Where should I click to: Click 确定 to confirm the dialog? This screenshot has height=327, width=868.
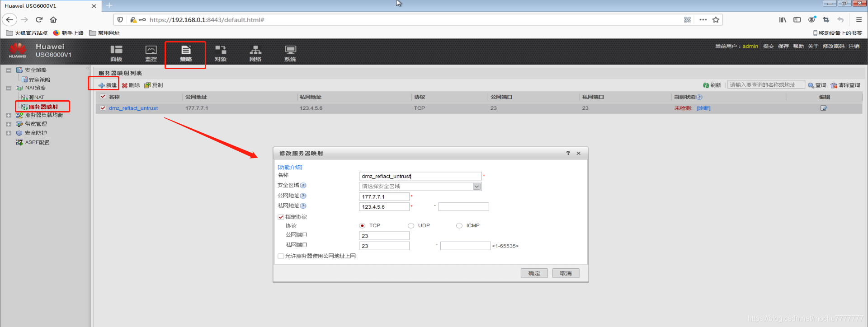[534, 273]
